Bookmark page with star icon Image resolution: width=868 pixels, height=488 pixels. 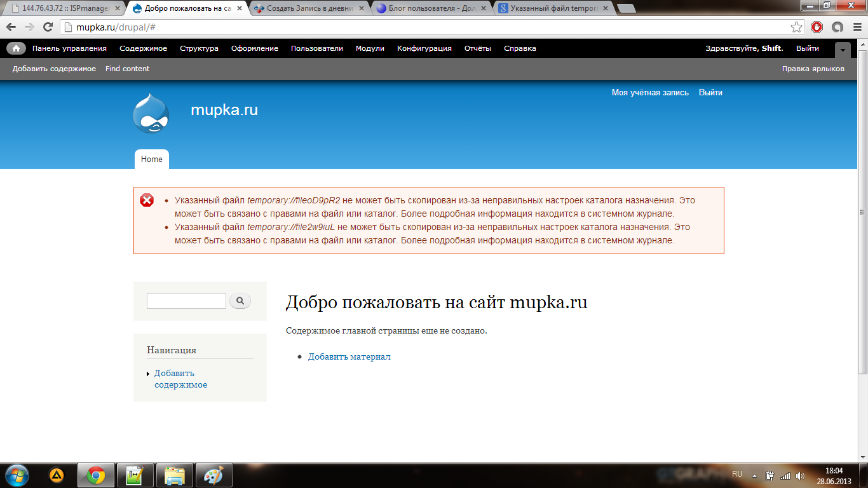point(796,27)
